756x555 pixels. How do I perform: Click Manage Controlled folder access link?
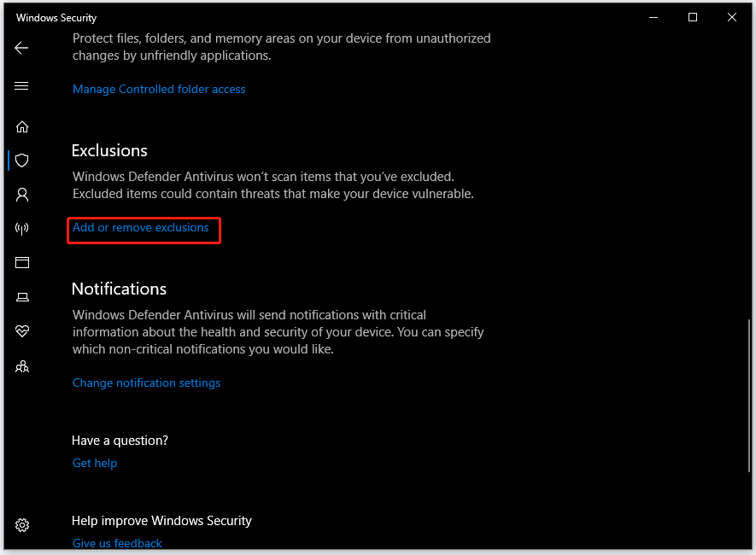(159, 89)
